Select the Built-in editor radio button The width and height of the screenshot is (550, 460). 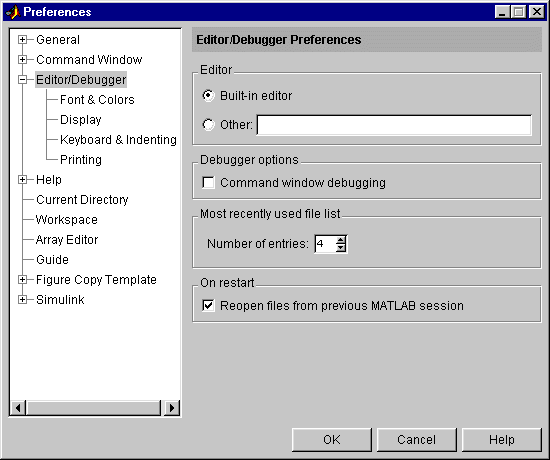coord(208,95)
